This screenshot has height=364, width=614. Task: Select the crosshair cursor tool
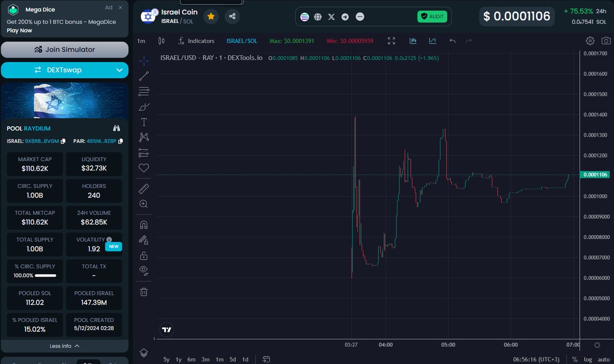coord(144,61)
